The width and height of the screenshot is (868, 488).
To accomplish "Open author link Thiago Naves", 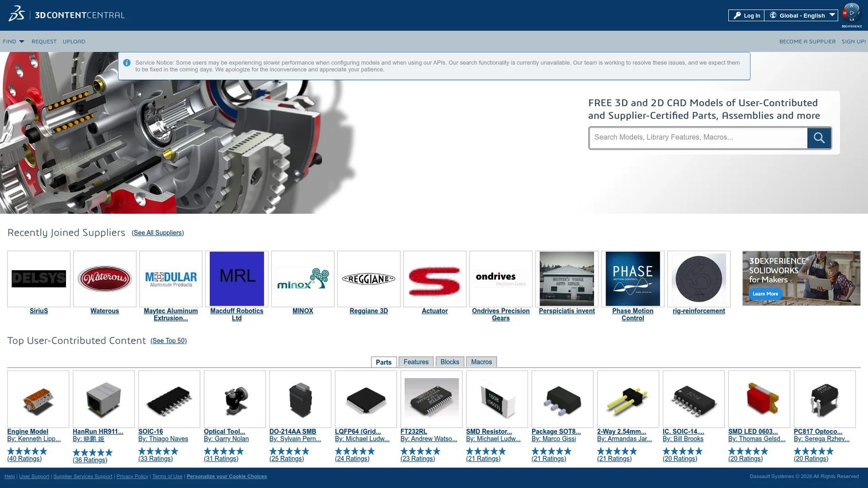I will coord(163,439).
